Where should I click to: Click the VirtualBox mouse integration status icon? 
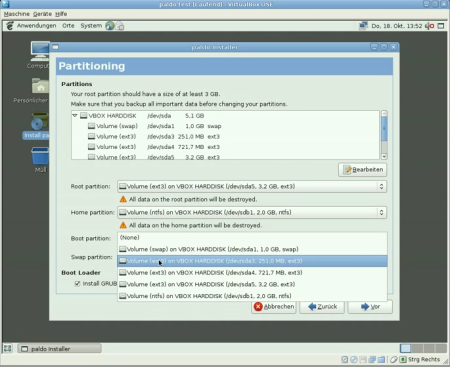tap(394, 359)
